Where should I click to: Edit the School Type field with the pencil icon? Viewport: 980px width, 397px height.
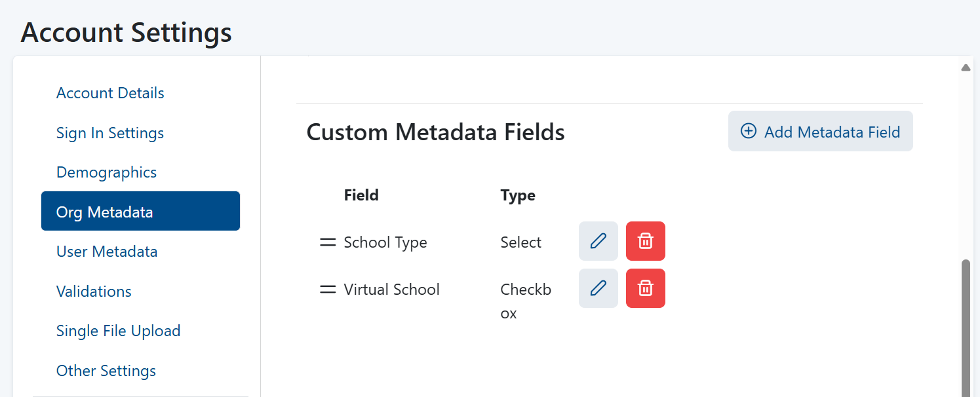coord(598,241)
